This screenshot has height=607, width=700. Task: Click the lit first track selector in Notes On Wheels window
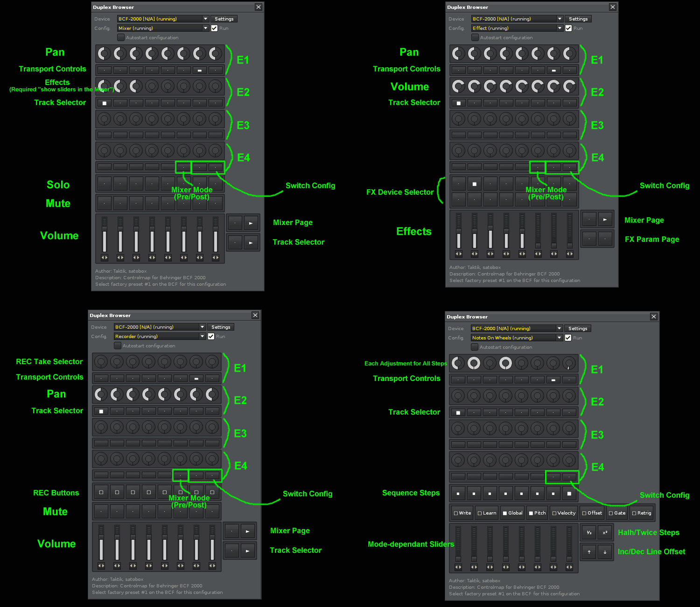pyautogui.click(x=458, y=413)
